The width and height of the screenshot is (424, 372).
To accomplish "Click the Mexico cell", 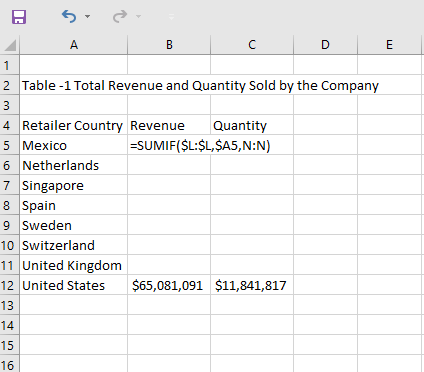I will [74, 145].
